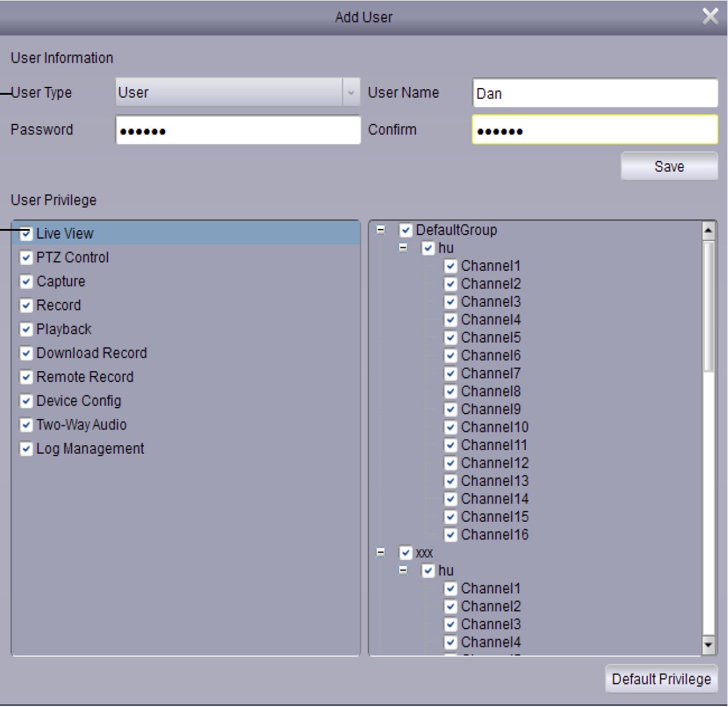Uncheck the Live View privilege

[x=26, y=234]
